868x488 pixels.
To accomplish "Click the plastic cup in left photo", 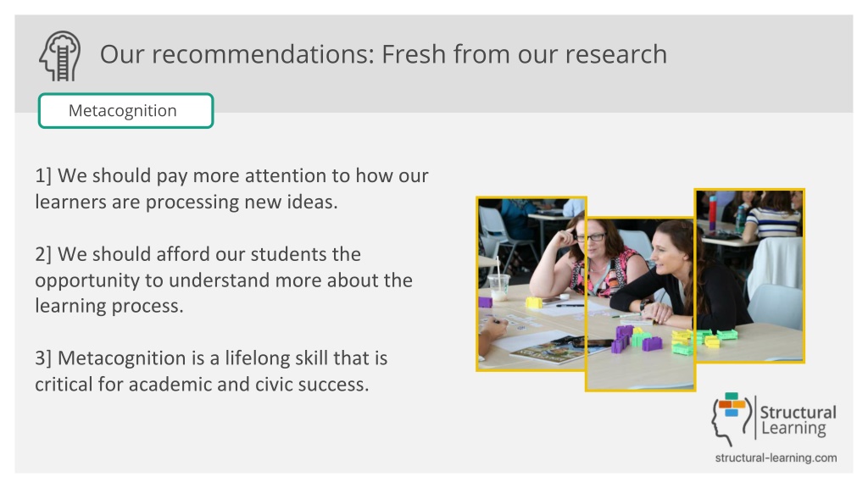I will (x=498, y=286).
